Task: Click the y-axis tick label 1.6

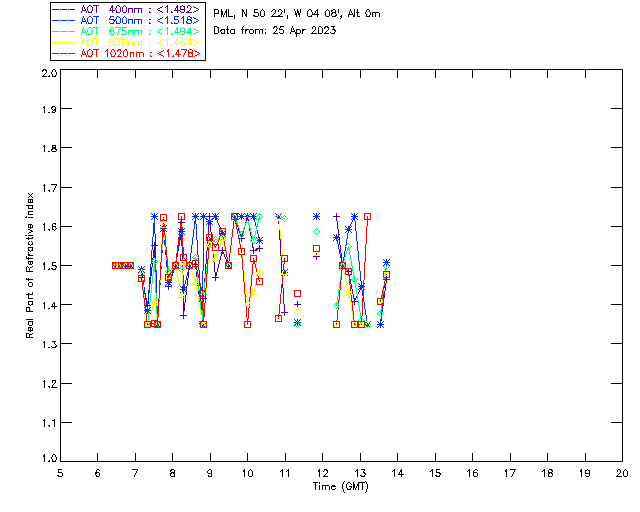Action: click(49, 227)
